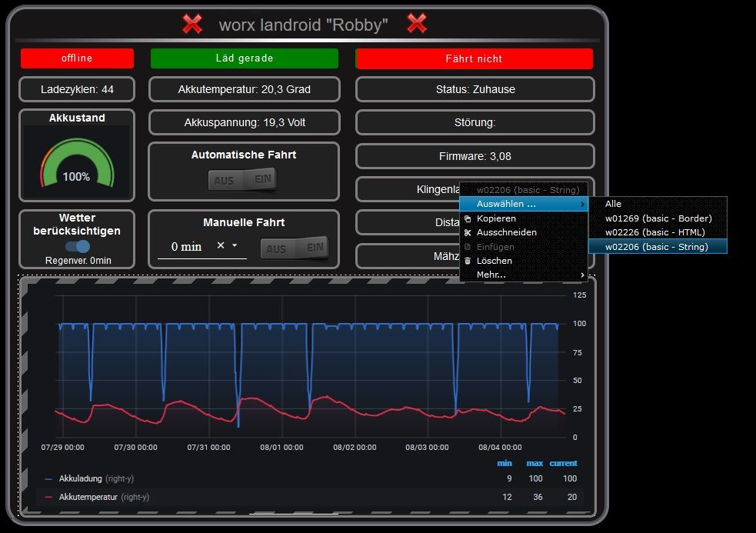Click the red Fährt nicht status bar
The image size is (756, 533).
474,59
